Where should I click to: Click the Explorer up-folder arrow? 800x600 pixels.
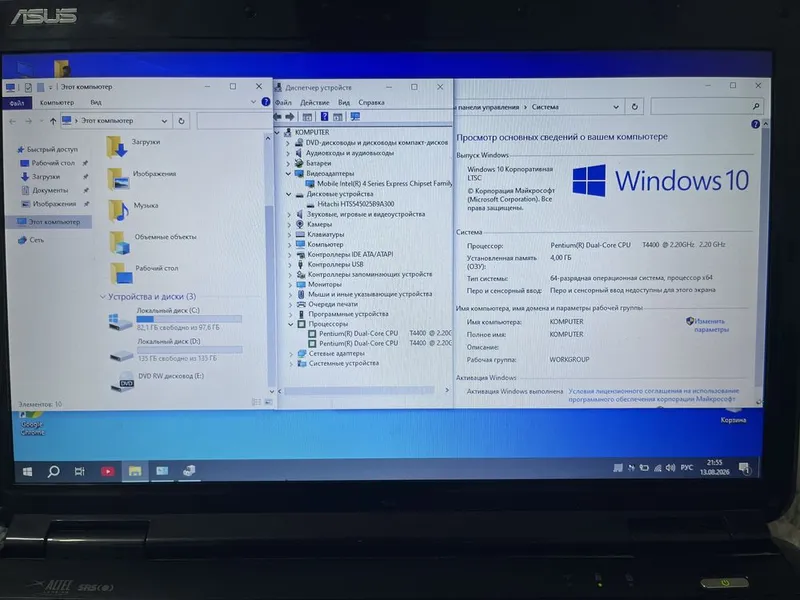pyautogui.click(x=53, y=121)
